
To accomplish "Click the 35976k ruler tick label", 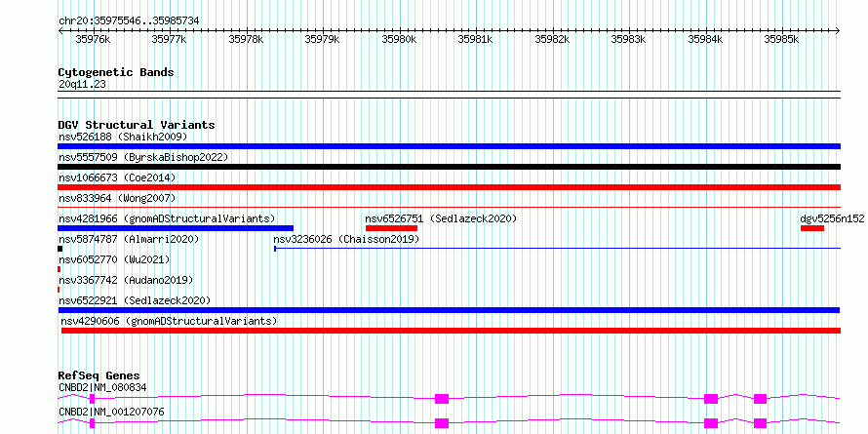I will point(93,39).
